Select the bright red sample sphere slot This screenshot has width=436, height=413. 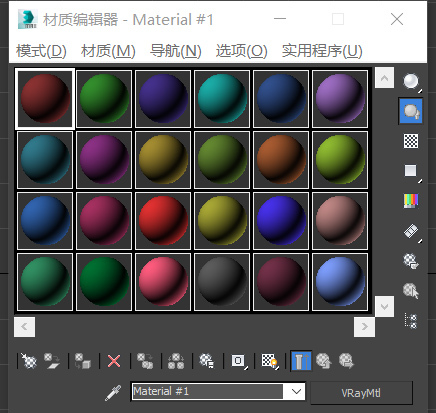click(x=163, y=221)
